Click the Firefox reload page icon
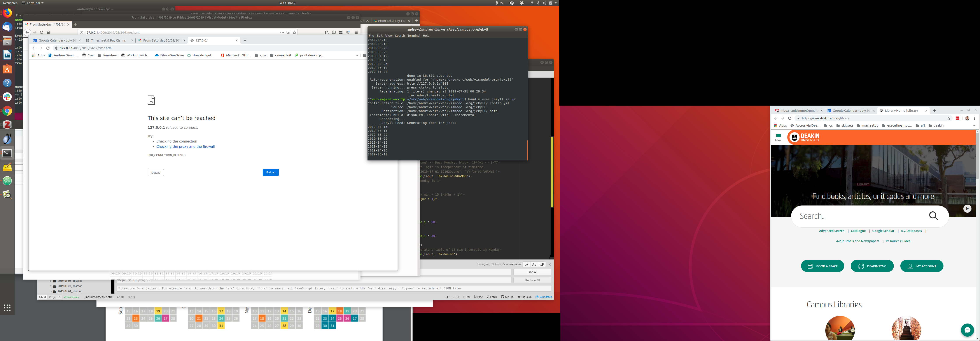 pos(42,32)
